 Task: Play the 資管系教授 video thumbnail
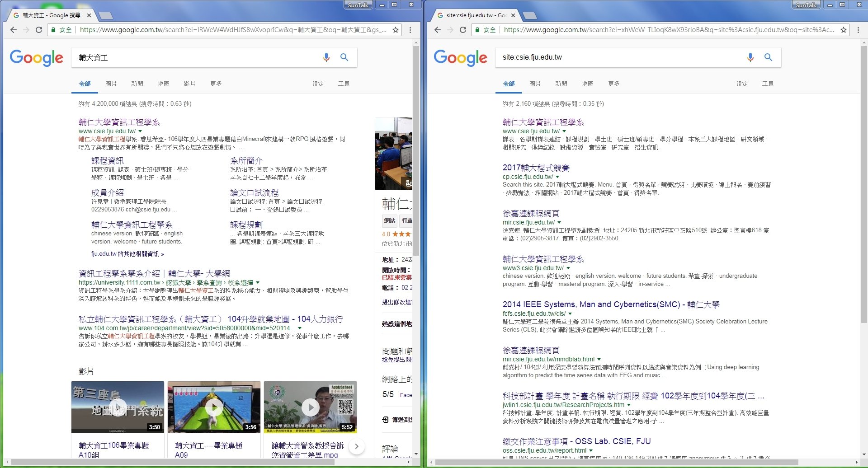point(310,407)
